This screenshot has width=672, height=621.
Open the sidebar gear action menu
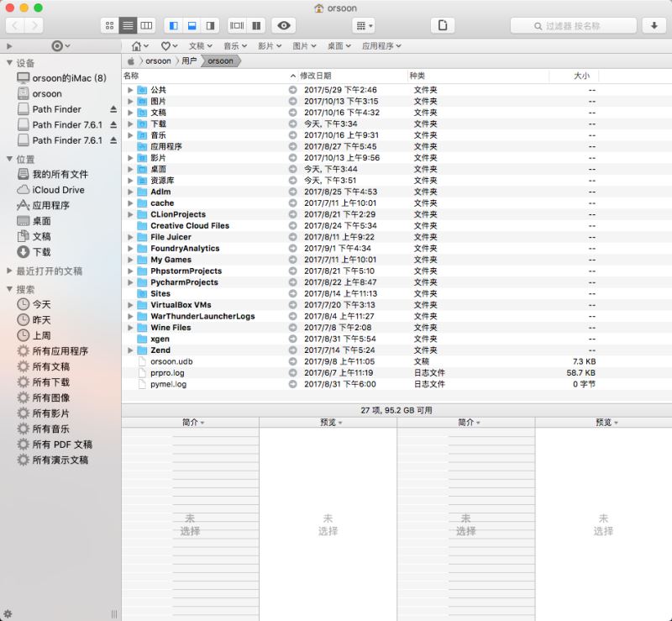click(x=60, y=46)
